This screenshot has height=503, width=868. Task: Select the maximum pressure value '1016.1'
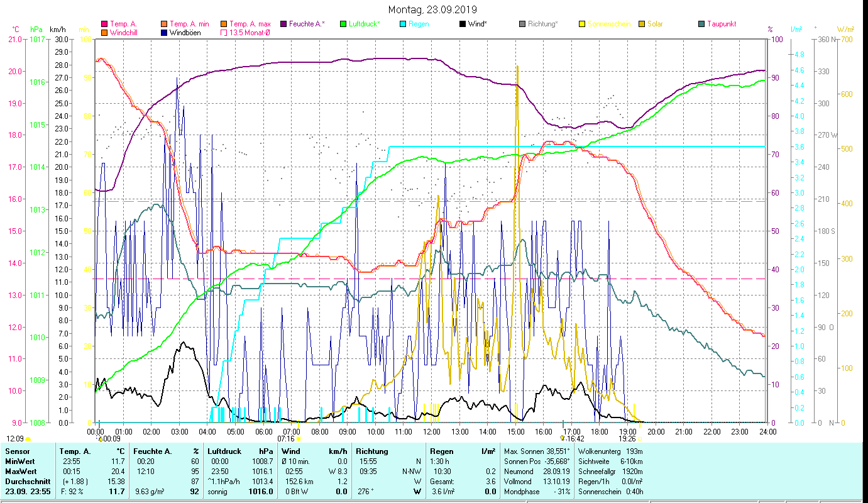[262, 471]
